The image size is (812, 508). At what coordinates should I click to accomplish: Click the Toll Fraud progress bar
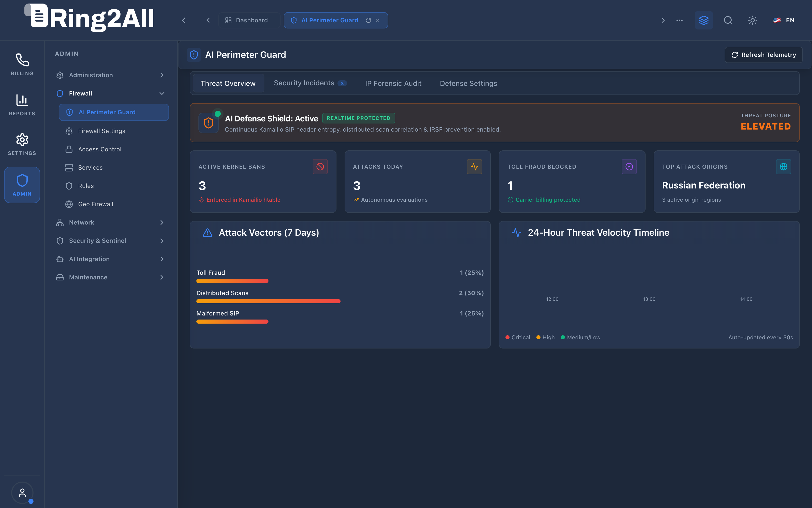[232, 281]
